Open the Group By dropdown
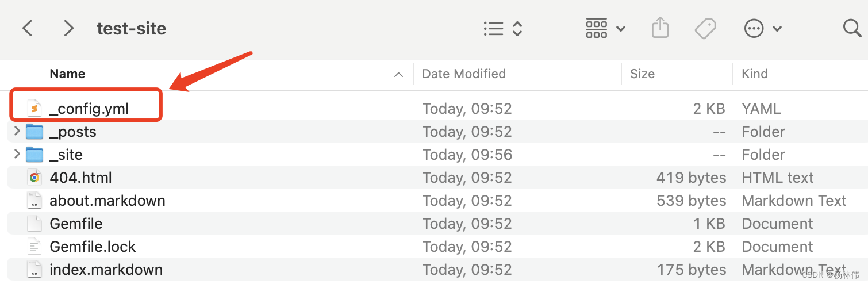The width and height of the screenshot is (868, 284). 605,28
